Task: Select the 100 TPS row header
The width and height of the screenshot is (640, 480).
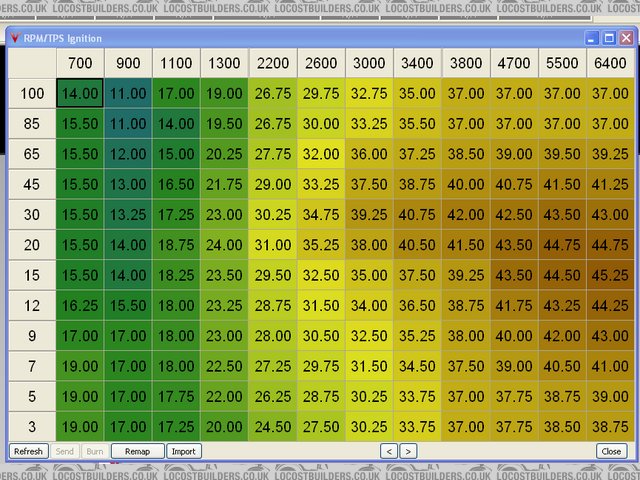Action: pos(32,94)
